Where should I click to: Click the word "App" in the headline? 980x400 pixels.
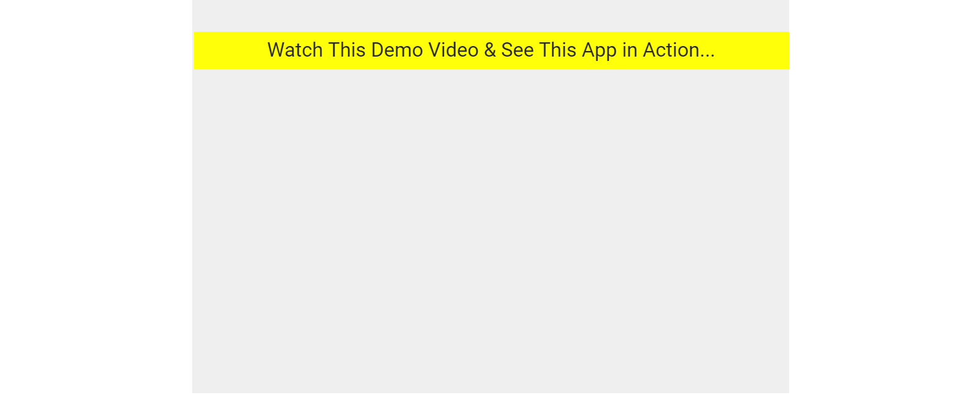(x=599, y=51)
